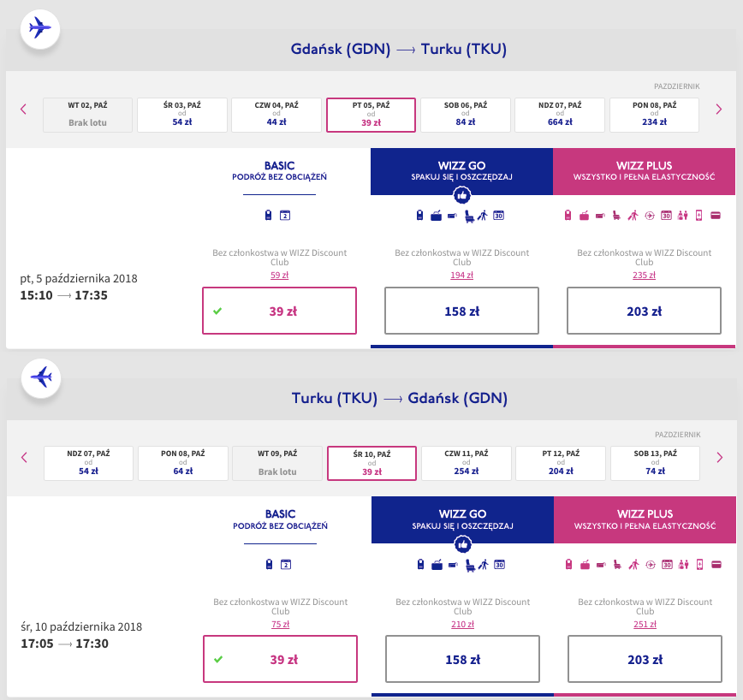Select BASIC 39 zł fare for Gdańsk–Turku
This screenshot has width=743, height=700.
280,311
